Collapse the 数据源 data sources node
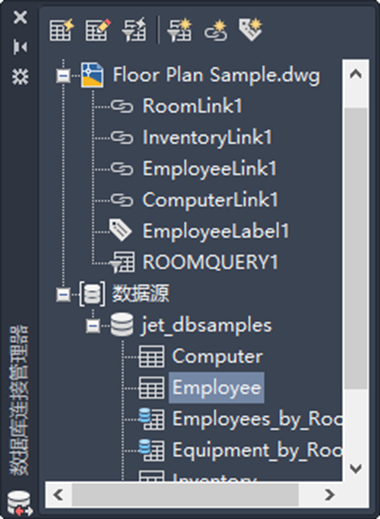Screen dimensions: 380x519 [63, 294]
